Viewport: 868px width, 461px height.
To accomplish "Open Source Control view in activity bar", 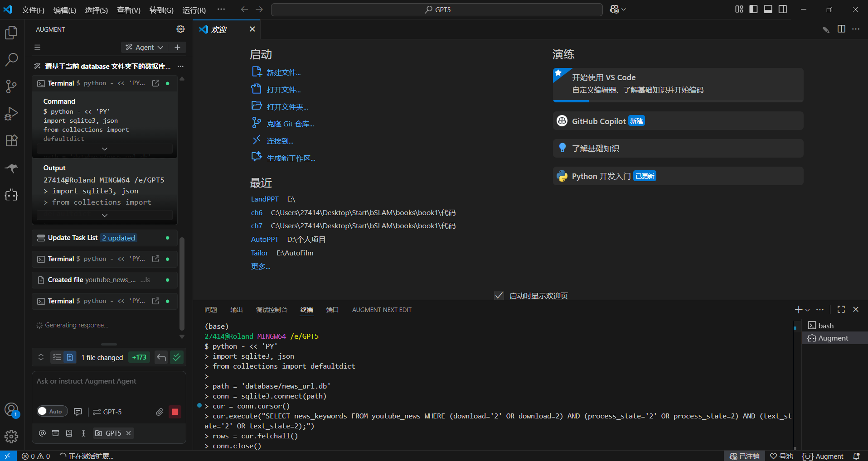I will (x=11, y=86).
